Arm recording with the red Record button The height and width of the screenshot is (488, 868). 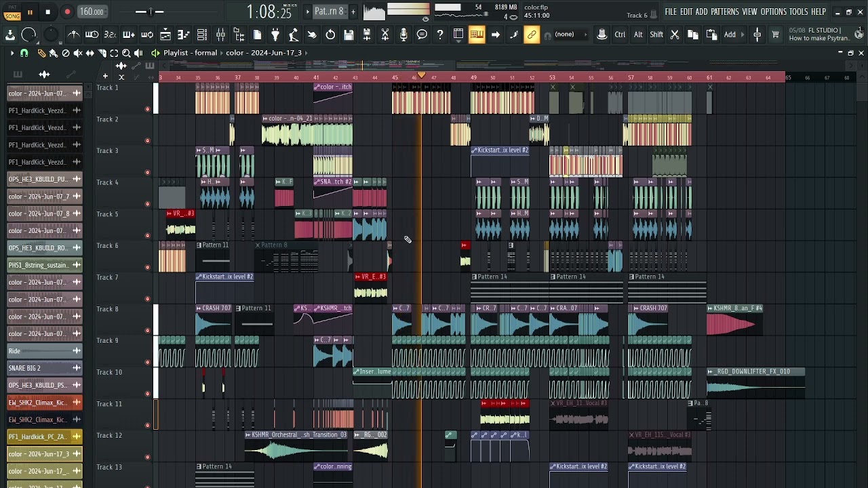coord(67,12)
